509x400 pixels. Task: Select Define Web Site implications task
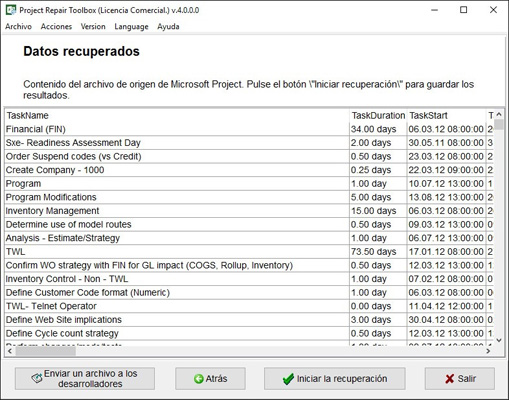tap(177, 320)
